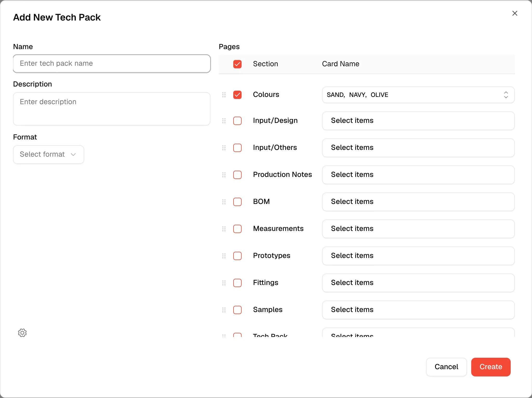Close the Add New Tech Pack dialog

tap(515, 13)
